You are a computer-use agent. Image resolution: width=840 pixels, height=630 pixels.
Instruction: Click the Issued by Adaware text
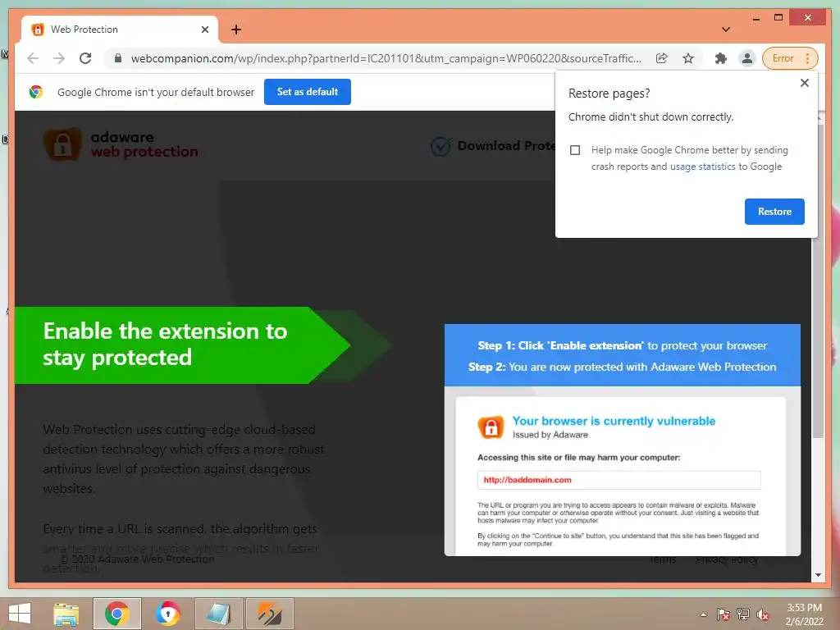click(x=550, y=435)
